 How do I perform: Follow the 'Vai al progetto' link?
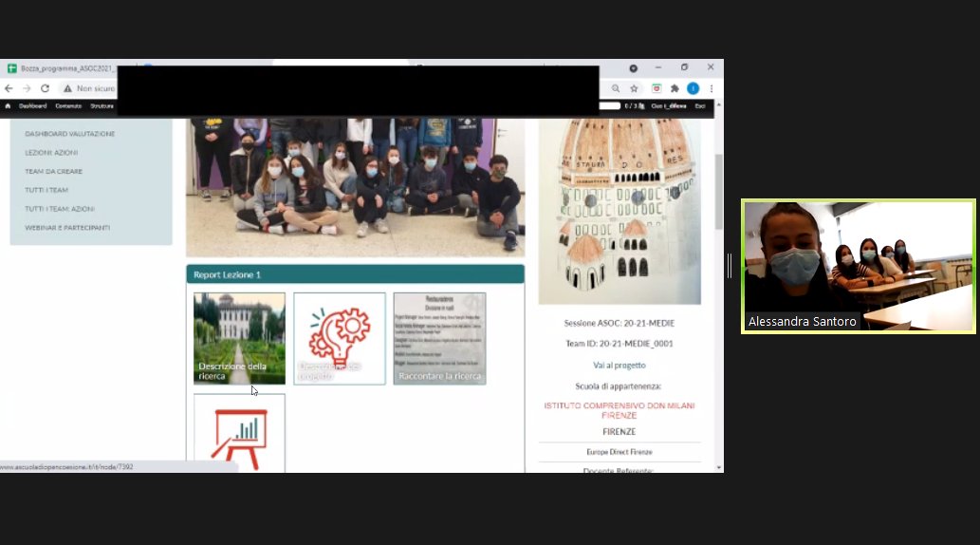click(x=619, y=366)
